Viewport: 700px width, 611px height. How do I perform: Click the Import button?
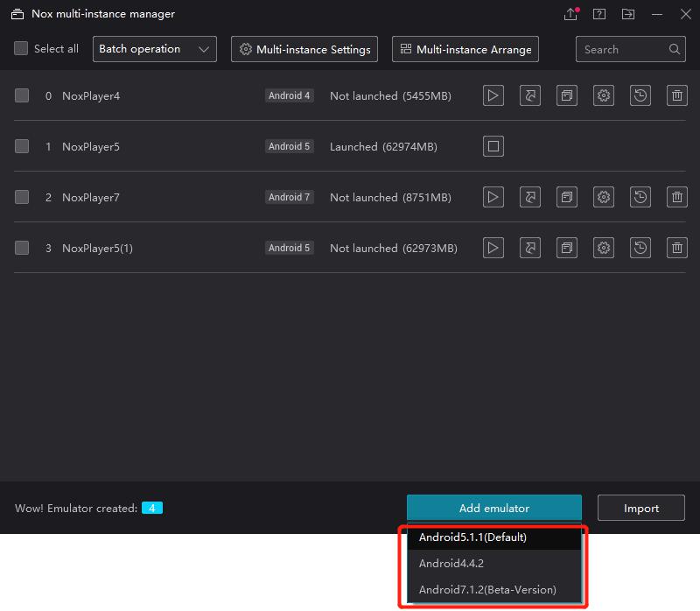click(x=640, y=508)
